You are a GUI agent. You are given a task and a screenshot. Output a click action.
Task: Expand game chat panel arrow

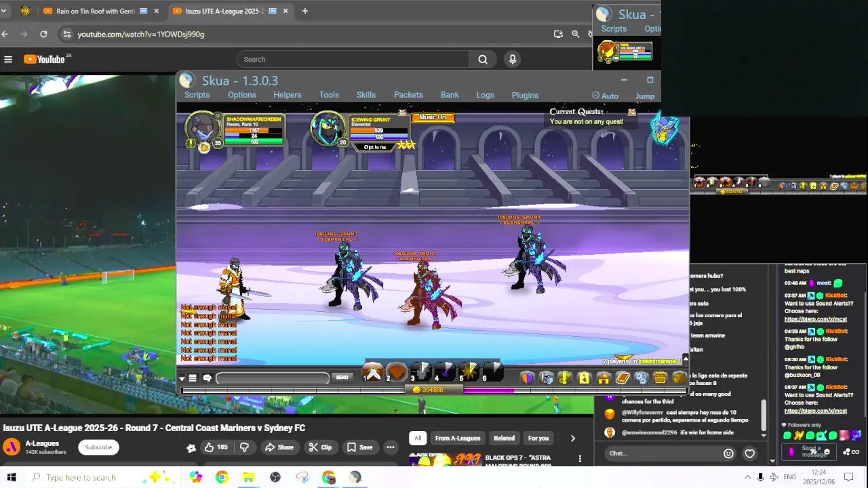point(182,378)
